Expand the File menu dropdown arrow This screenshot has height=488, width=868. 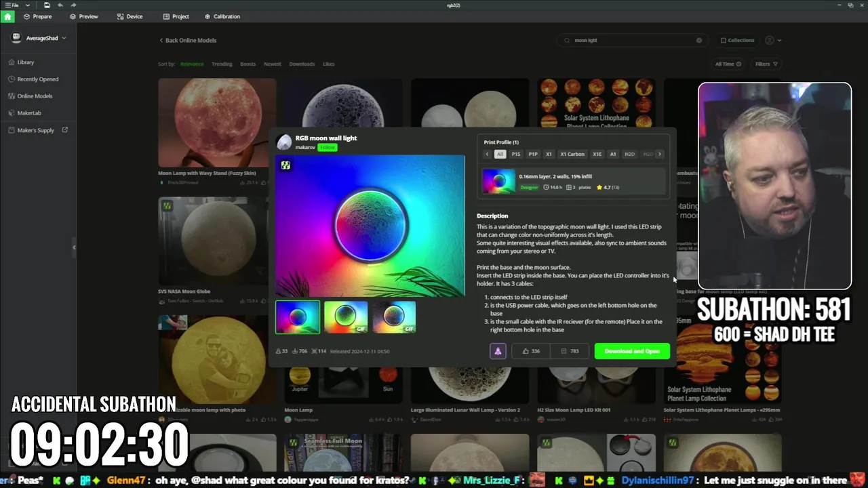28,5
